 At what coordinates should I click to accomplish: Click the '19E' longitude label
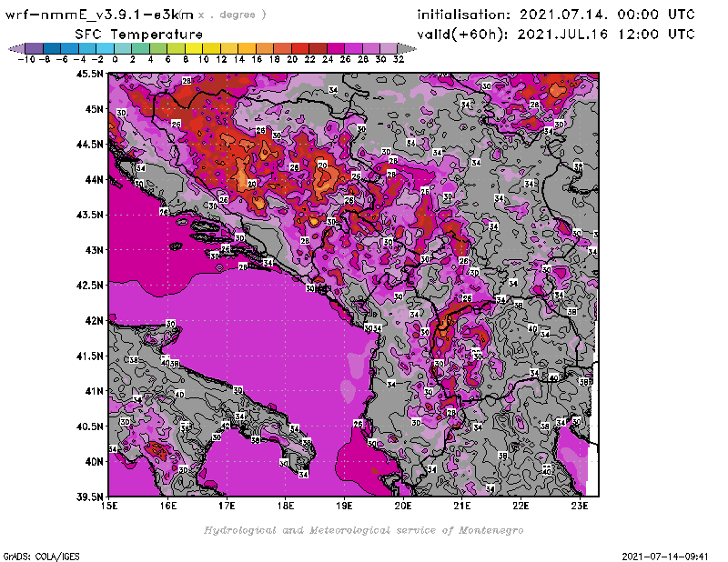point(345,506)
